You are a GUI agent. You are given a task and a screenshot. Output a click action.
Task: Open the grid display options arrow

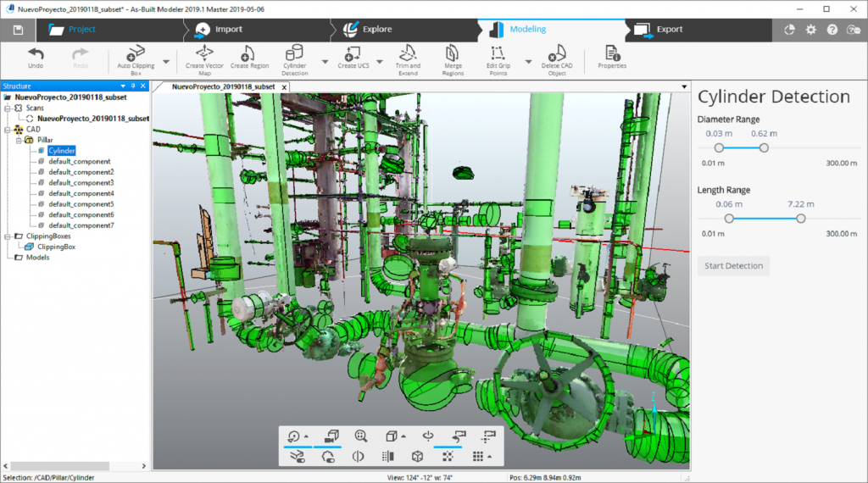[490, 457]
